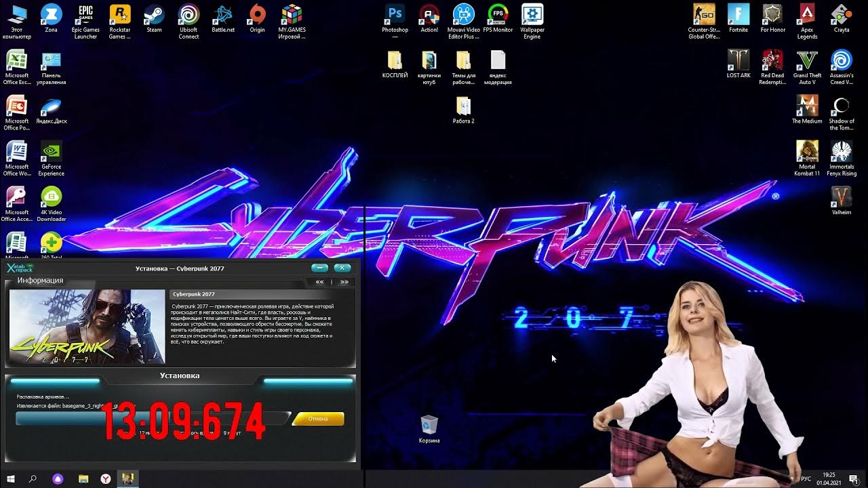Select the Корзина recycle bin
This screenshot has width=868, height=488.
tap(429, 429)
